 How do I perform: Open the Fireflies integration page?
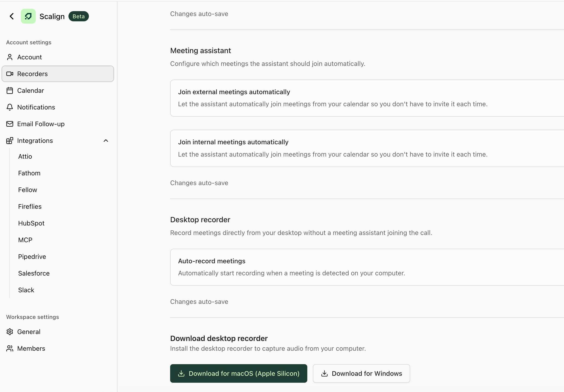click(30, 206)
